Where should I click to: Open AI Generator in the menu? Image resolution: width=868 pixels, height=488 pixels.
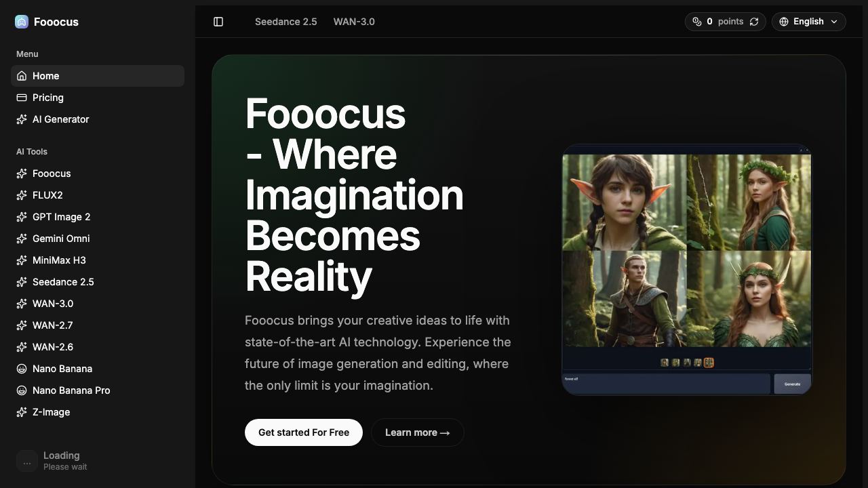(x=98, y=119)
